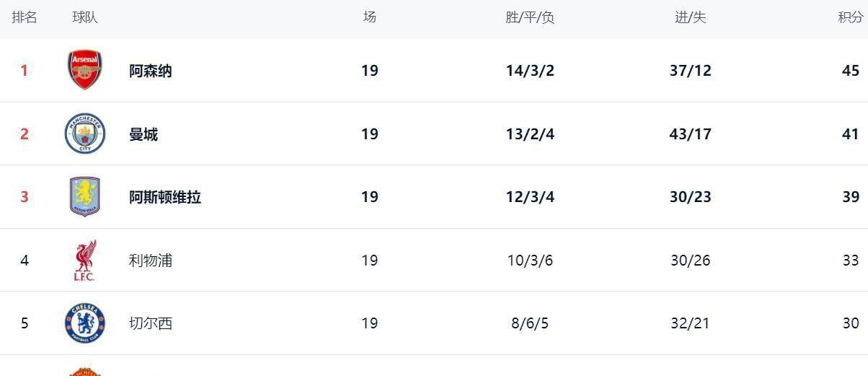Click the 进/失 column header
The width and height of the screenshot is (868, 376).
690,18
